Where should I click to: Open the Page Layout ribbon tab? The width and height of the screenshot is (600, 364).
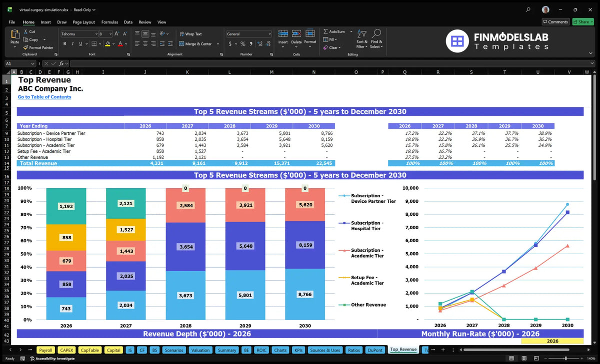coord(83,22)
